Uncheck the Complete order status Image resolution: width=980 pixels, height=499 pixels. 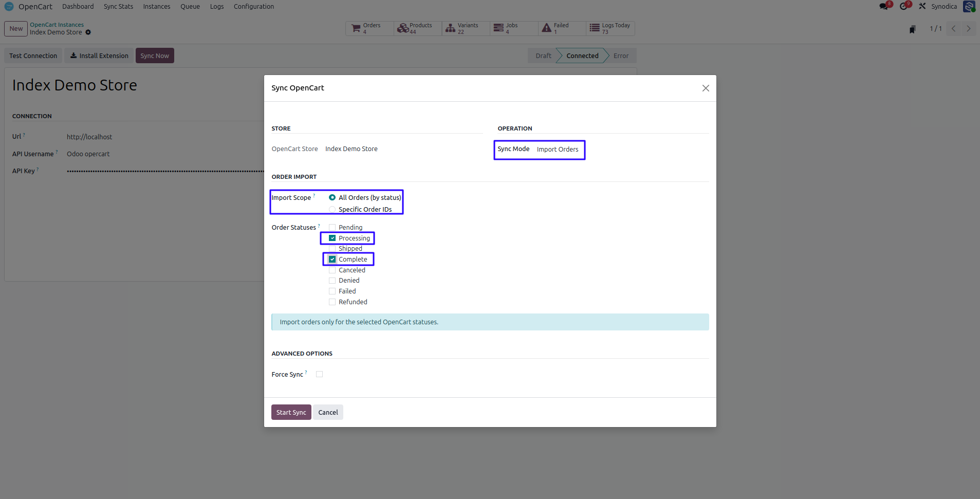(332, 260)
